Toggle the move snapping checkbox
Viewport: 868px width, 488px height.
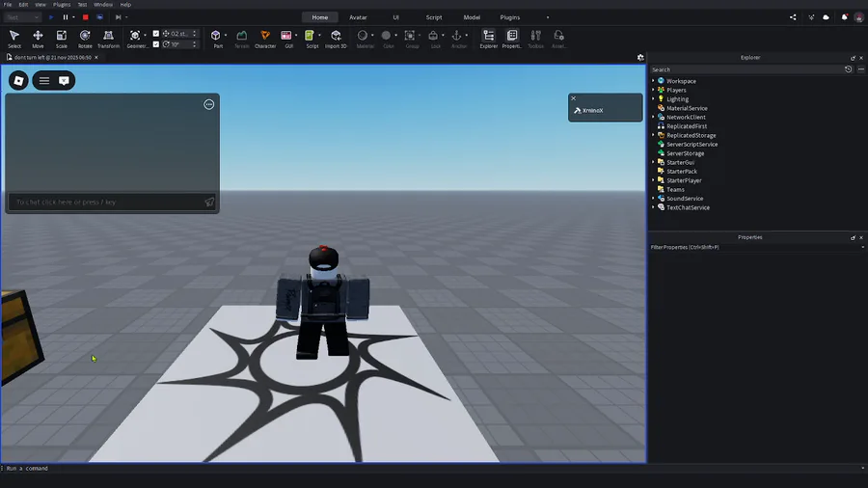(156, 34)
